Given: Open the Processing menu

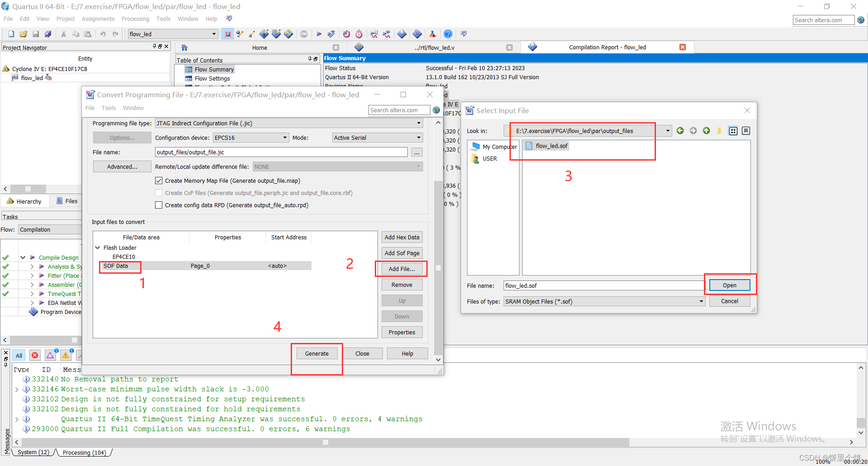Looking at the screenshot, I should [135, 19].
